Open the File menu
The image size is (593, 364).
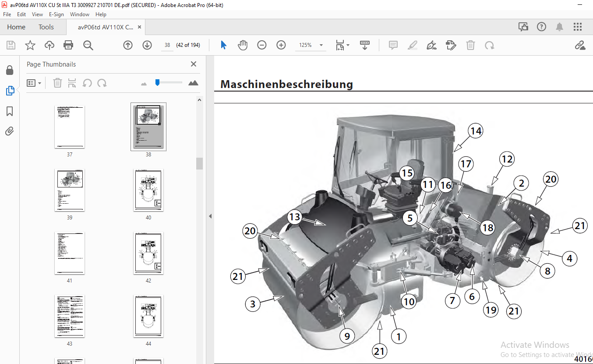coord(7,14)
